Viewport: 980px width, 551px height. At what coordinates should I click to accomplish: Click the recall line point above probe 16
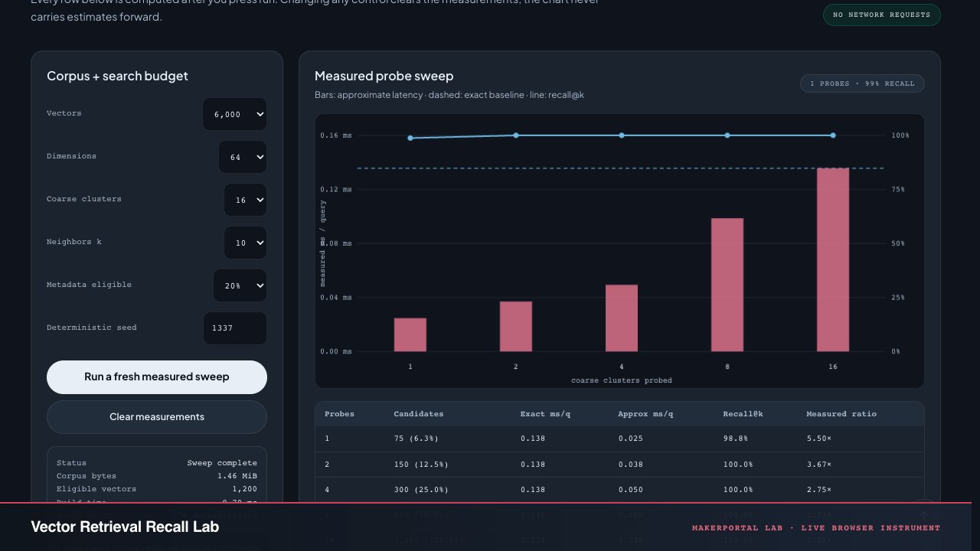coord(833,135)
